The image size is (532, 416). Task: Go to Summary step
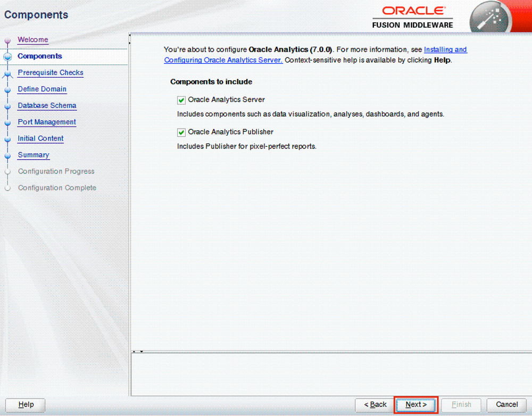(x=34, y=155)
